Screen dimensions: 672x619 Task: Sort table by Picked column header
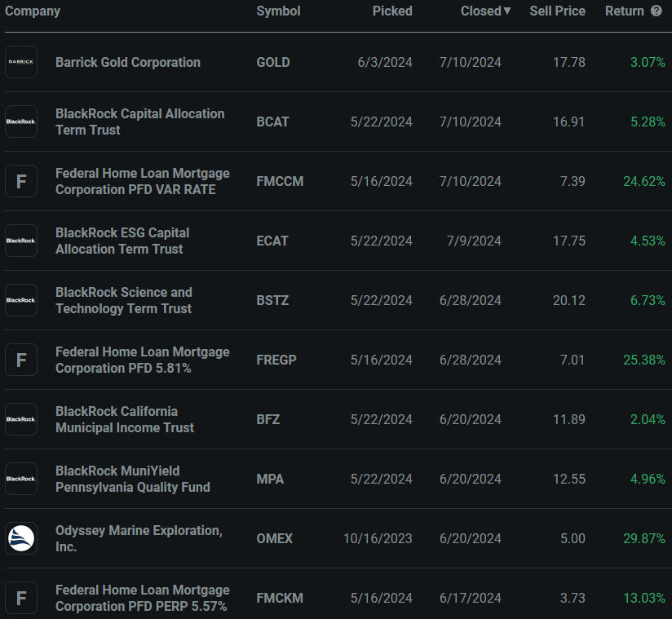[392, 11]
